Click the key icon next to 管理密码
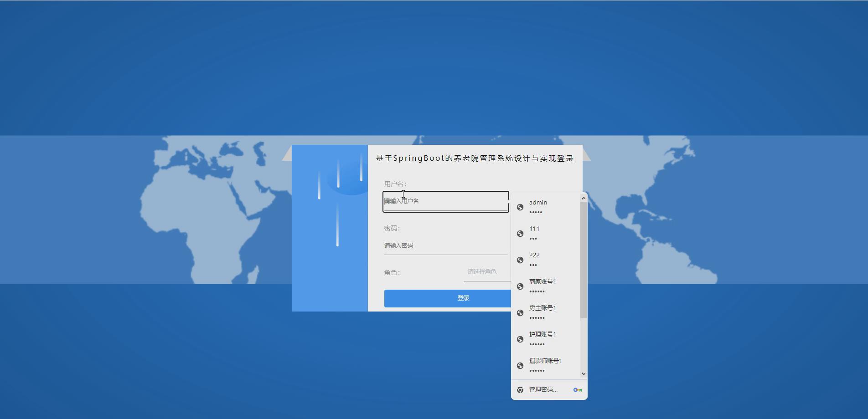Screen dimensions: 868x419 578,390
